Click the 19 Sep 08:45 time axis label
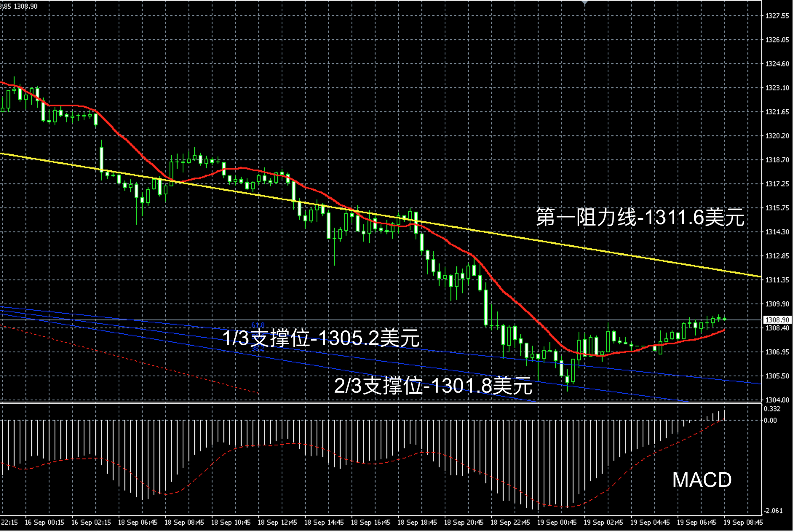The width and height of the screenshot is (794, 532). pos(743,522)
